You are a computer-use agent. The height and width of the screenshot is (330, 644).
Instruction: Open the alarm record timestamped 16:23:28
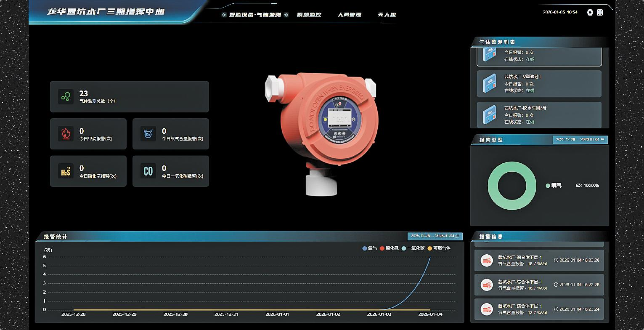(x=539, y=261)
